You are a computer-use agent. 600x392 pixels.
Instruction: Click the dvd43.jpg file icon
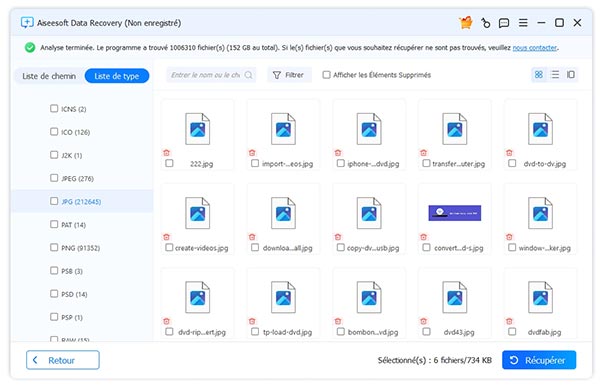point(455,297)
